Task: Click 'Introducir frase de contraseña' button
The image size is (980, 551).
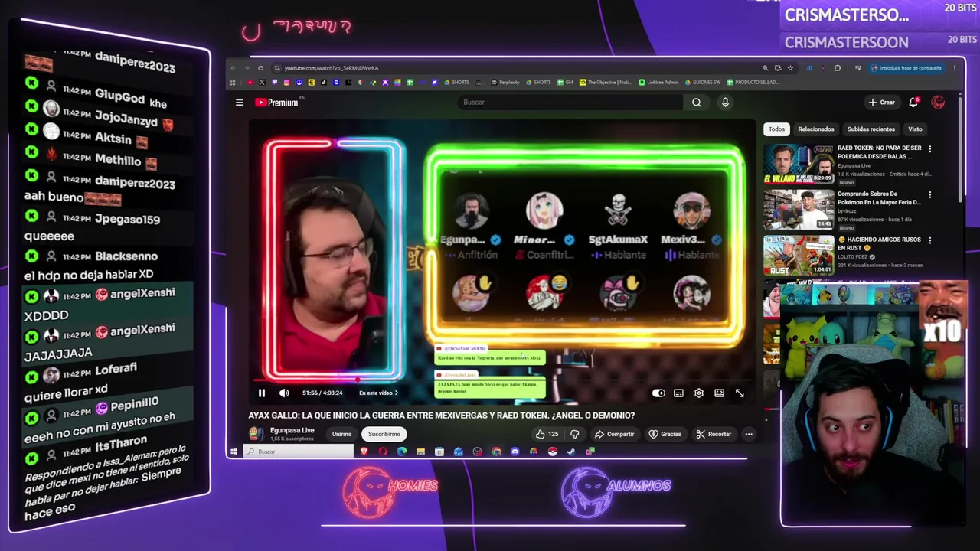Action: click(906, 68)
